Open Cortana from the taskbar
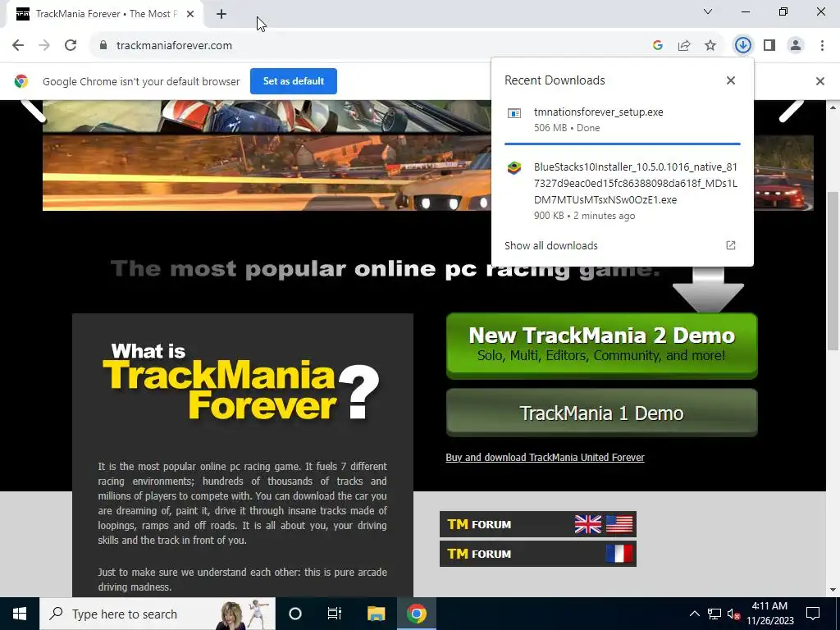Image resolution: width=840 pixels, height=630 pixels. click(x=295, y=614)
